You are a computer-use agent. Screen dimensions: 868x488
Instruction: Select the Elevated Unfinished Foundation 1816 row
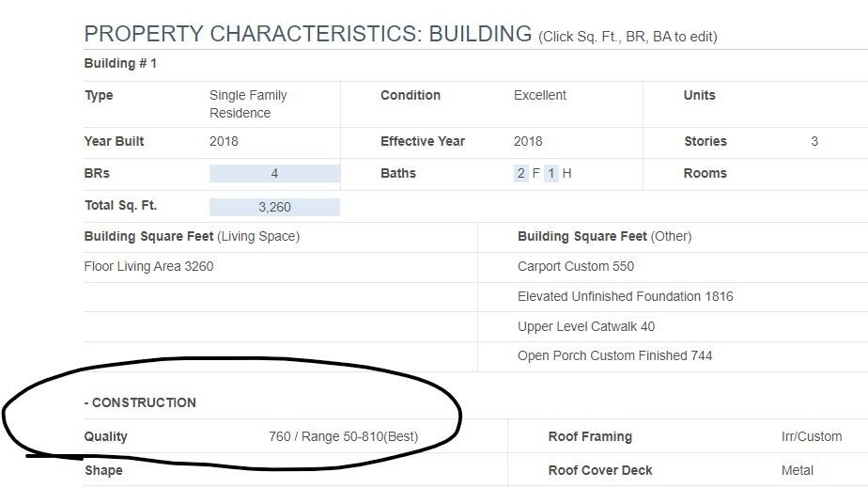625,296
